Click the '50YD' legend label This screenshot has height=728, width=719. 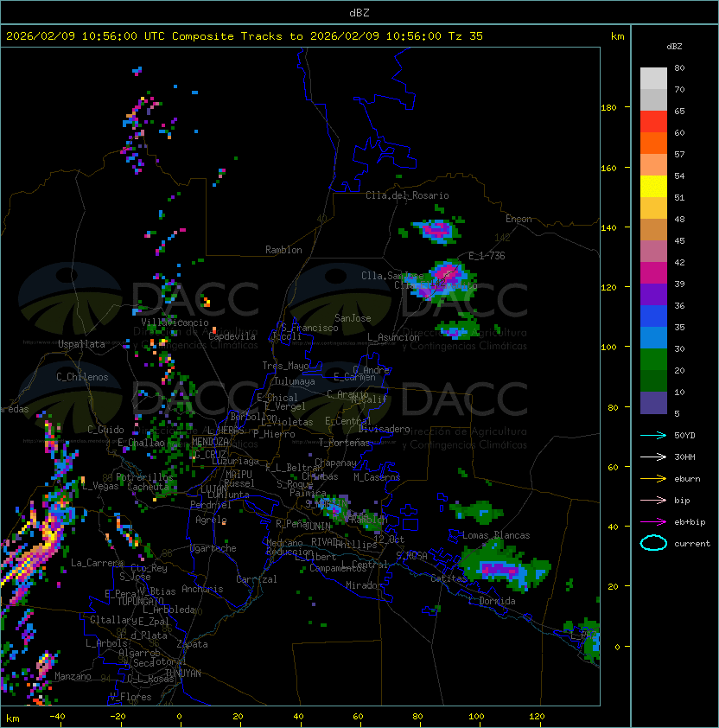tap(684, 435)
